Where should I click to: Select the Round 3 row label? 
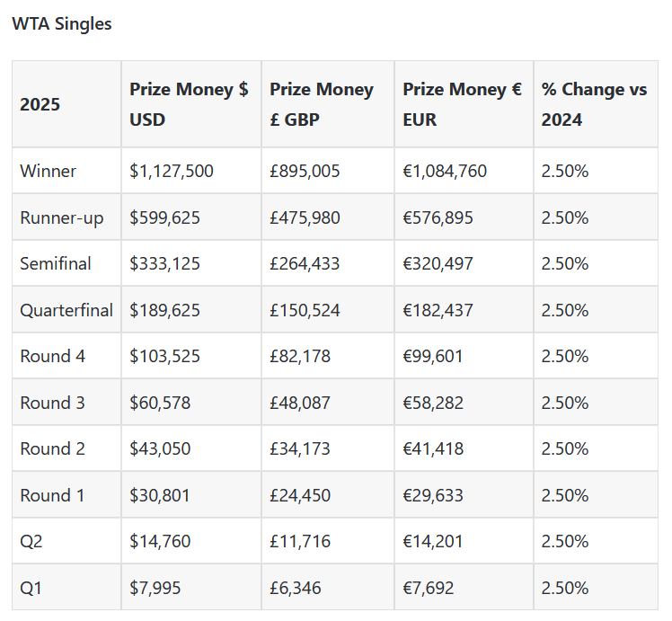tap(53, 403)
